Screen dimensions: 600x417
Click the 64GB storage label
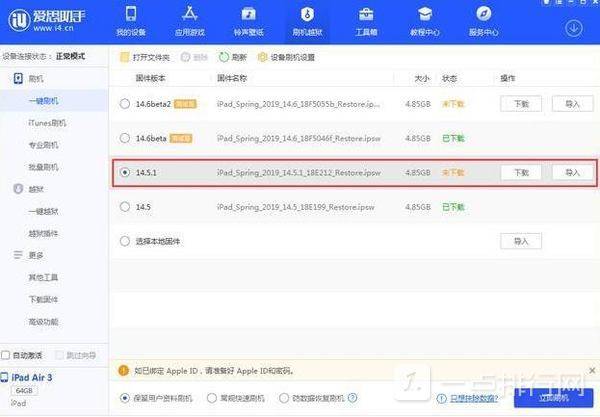coord(24,391)
